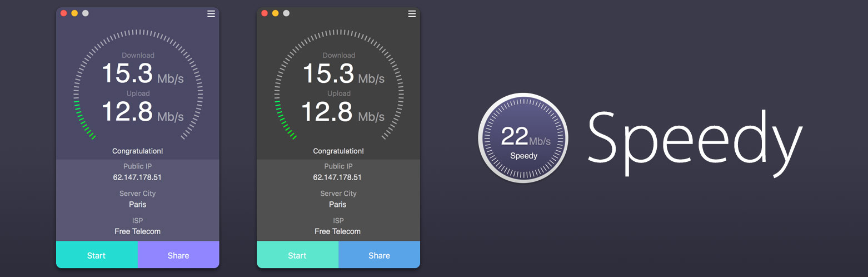Click Server City Paris in the purple window
The image size is (868, 277).
pos(137,204)
